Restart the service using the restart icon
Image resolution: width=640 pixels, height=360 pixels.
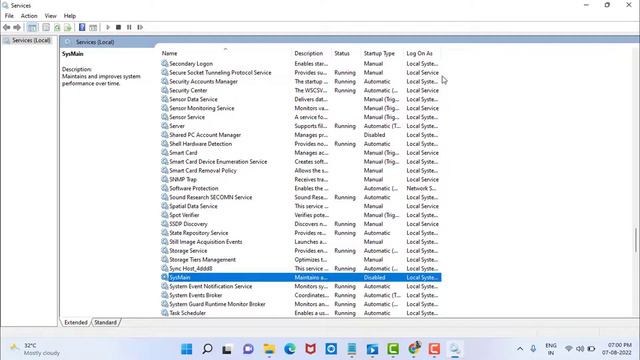click(140, 27)
